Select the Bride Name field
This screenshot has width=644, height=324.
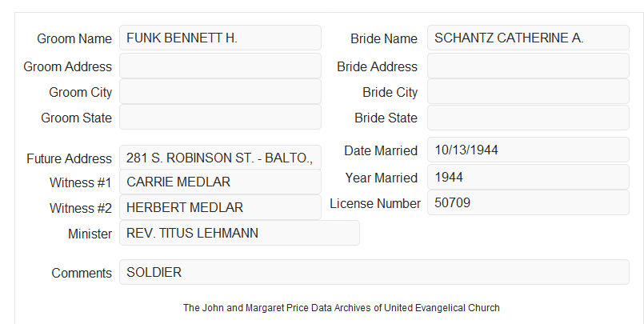click(528, 38)
